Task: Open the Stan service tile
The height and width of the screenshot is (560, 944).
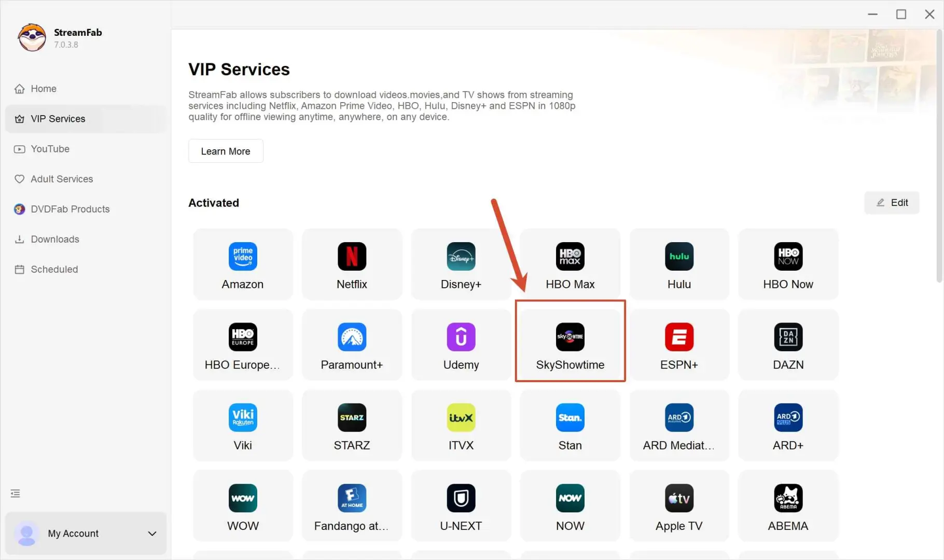Action: click(x=570, y=425)
